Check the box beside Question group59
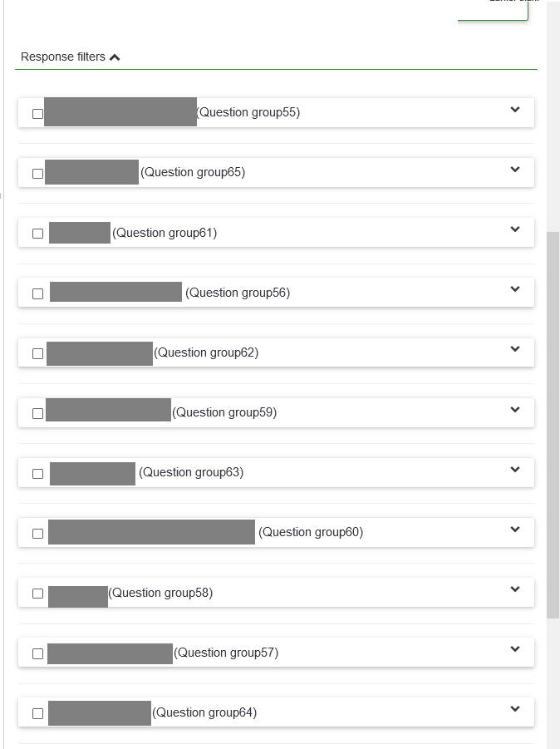Screen dimensions: 560x749 pos(37,413)
